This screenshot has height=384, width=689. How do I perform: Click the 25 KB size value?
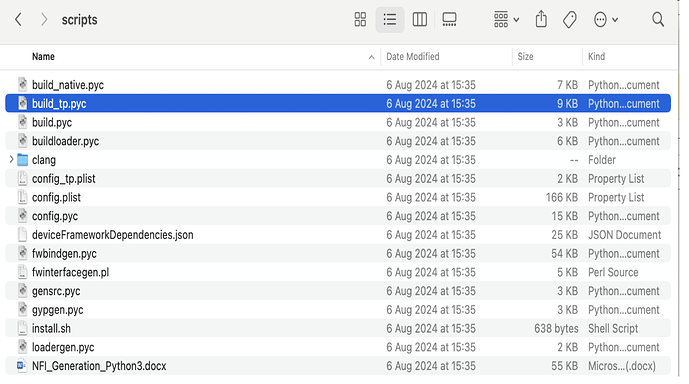coord(565,235)
